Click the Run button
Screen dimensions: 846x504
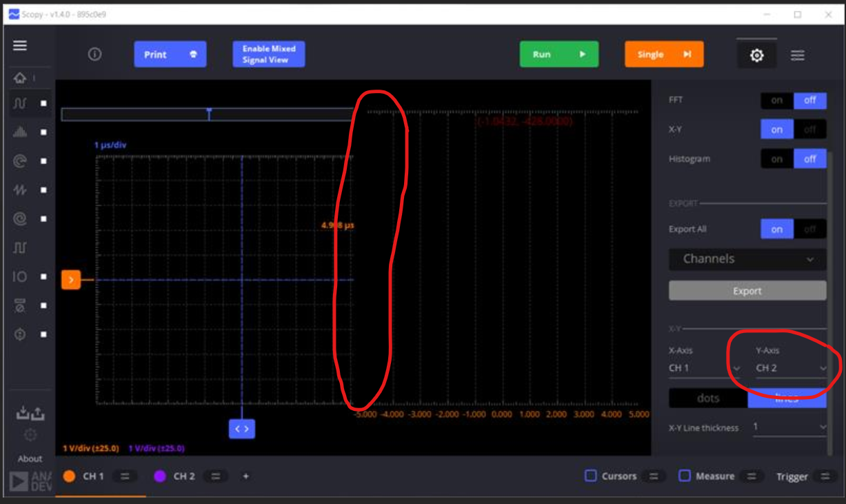(558, 54)
